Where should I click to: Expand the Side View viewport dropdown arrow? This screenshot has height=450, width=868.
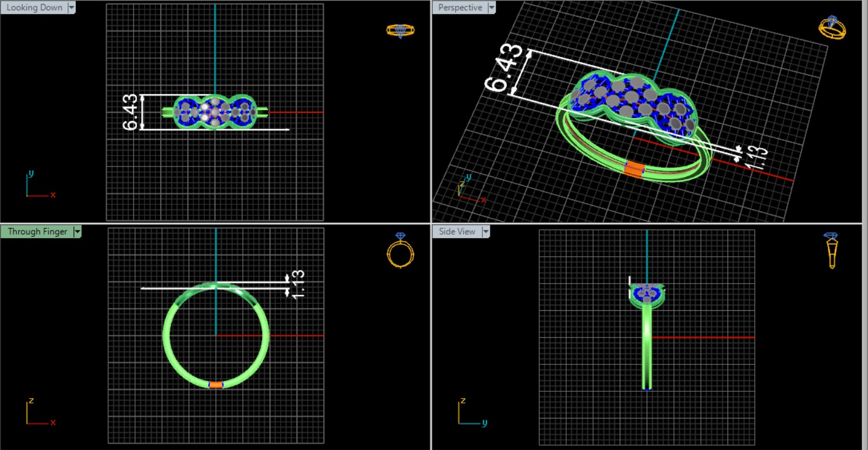[x=485, y=232]
